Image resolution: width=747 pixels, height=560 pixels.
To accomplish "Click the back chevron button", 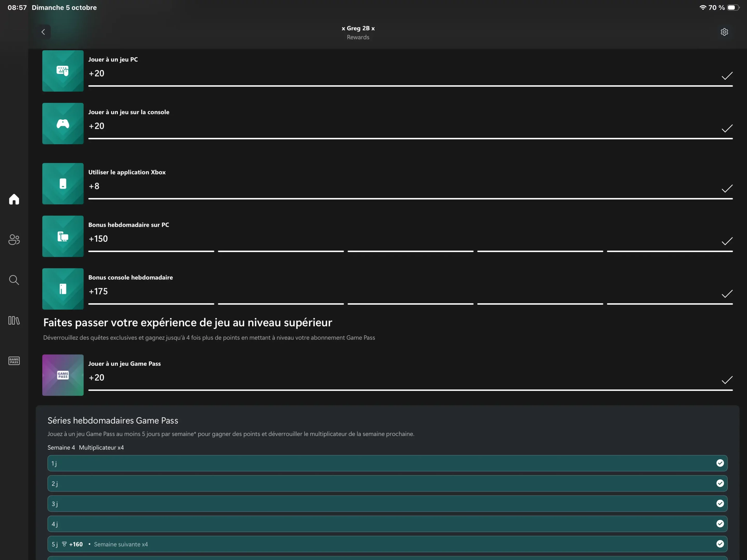I will pos(43,32).
